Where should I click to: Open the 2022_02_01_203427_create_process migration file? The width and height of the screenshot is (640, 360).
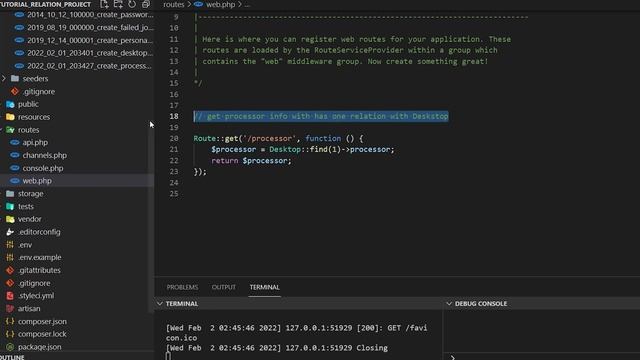click(x=90, y=66)
